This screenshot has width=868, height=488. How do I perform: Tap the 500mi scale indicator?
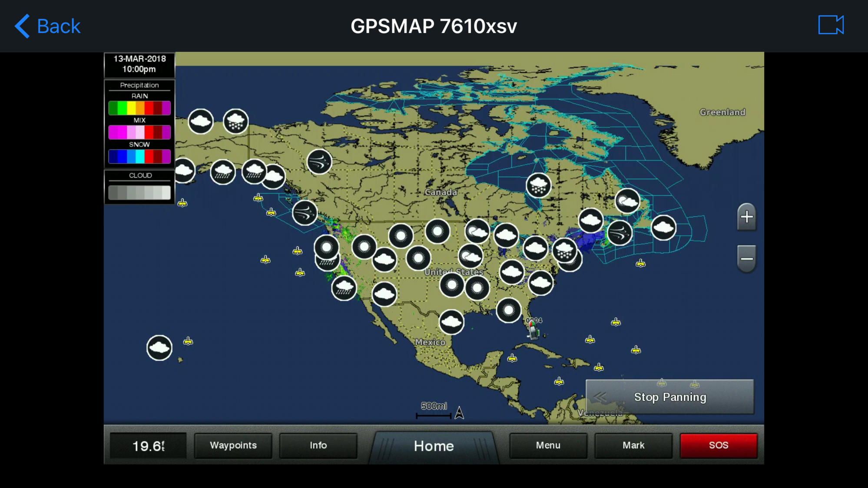point(434,410)
